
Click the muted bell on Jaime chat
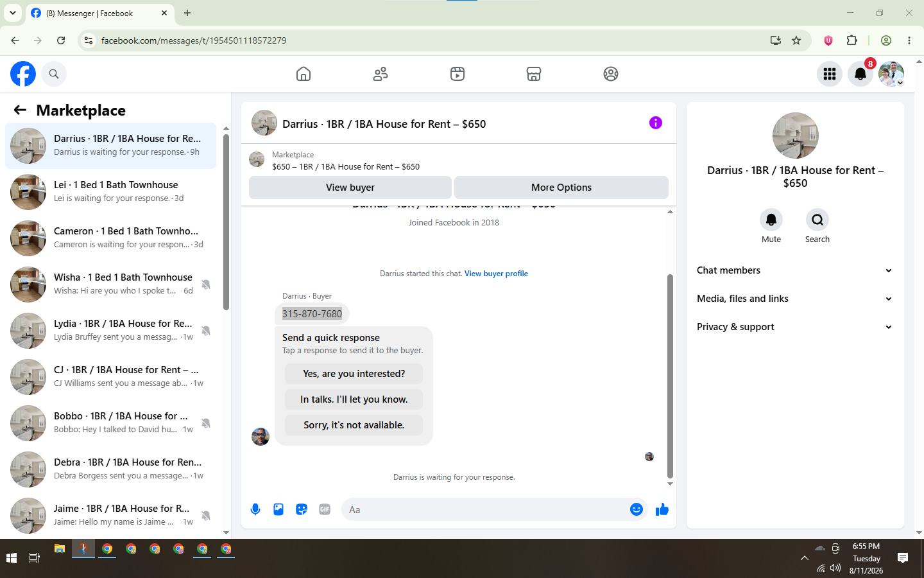coord(206,516)
